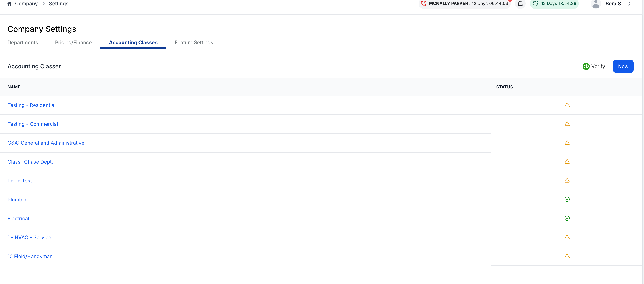The width and height of the screenshot is (644, 284).
Task: Click the Verify button
Action: coord(594,66)
